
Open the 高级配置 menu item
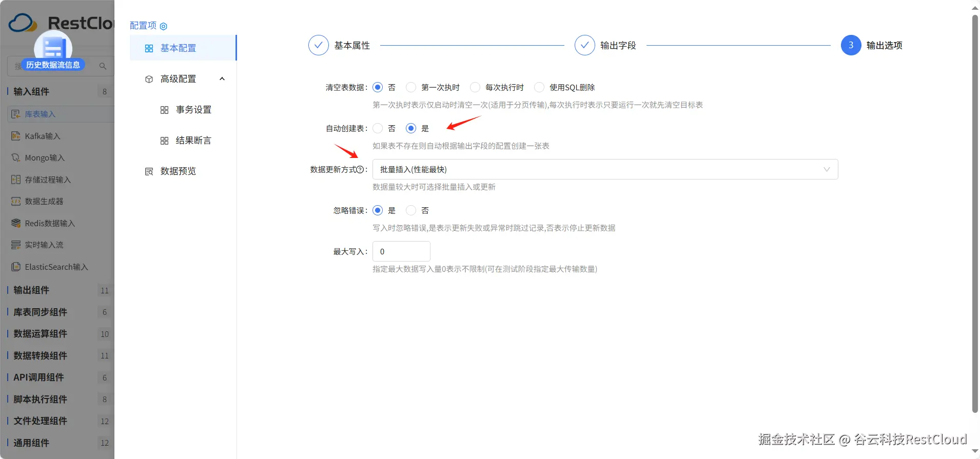coord(183,79)
